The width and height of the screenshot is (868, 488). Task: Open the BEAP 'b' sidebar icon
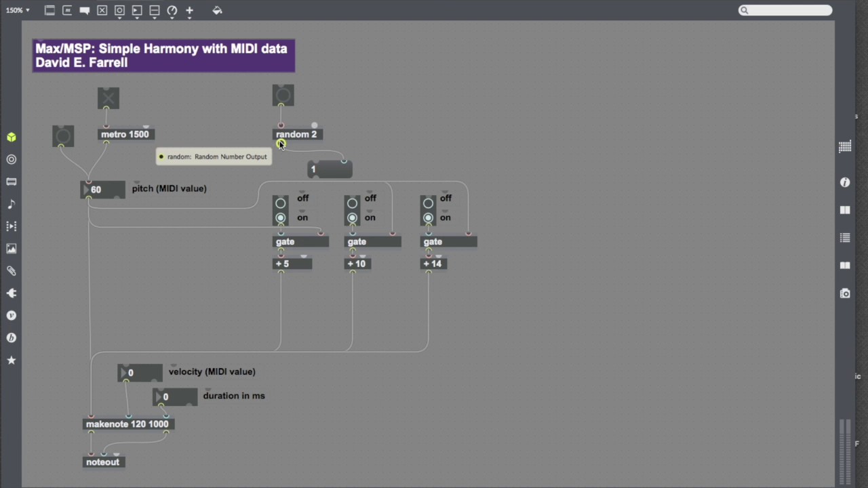pyautogui.click(x=12, y=338)
